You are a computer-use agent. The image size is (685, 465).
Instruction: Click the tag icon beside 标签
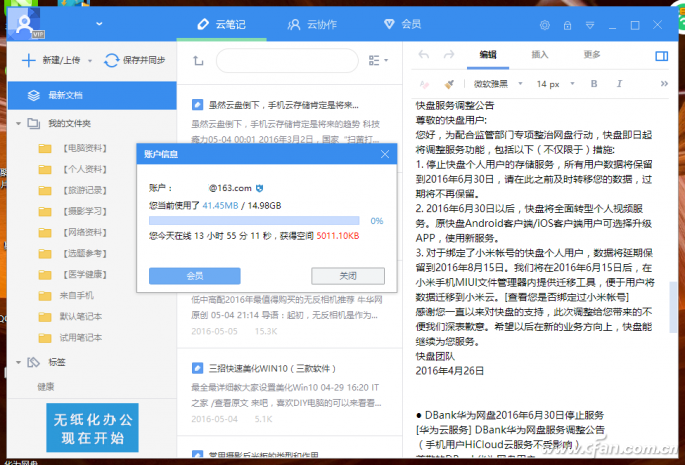coord(34,362)
